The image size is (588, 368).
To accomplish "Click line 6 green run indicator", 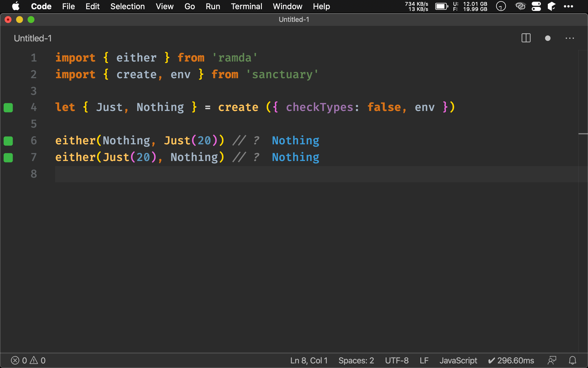I will (9, 141).
